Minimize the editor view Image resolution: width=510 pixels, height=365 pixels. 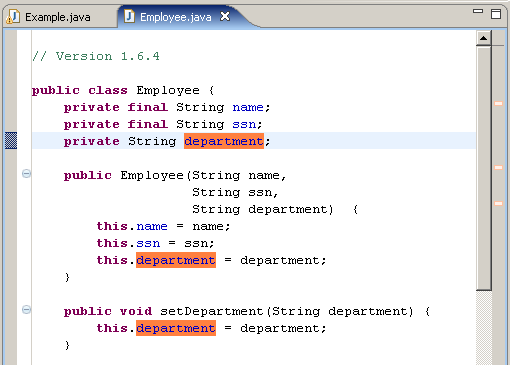(x=478, y=11)
